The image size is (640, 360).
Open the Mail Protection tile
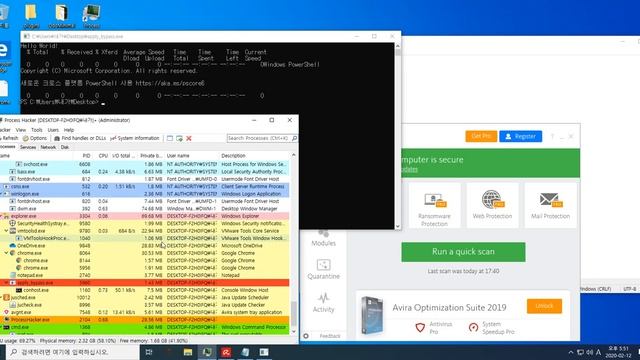[x=550, y=205]
